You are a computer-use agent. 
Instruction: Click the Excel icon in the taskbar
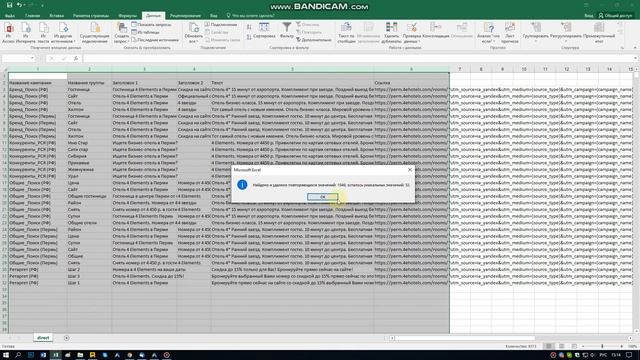tap(56, 355)
